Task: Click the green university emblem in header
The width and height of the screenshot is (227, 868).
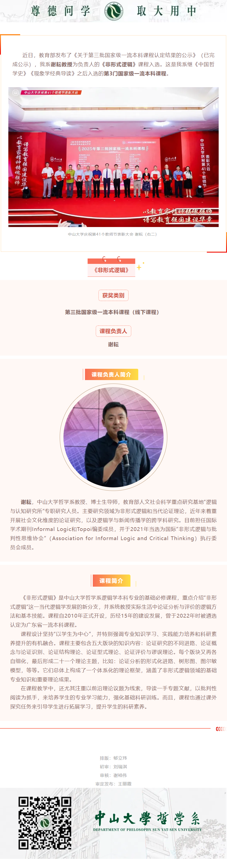Action: point(113,11)
